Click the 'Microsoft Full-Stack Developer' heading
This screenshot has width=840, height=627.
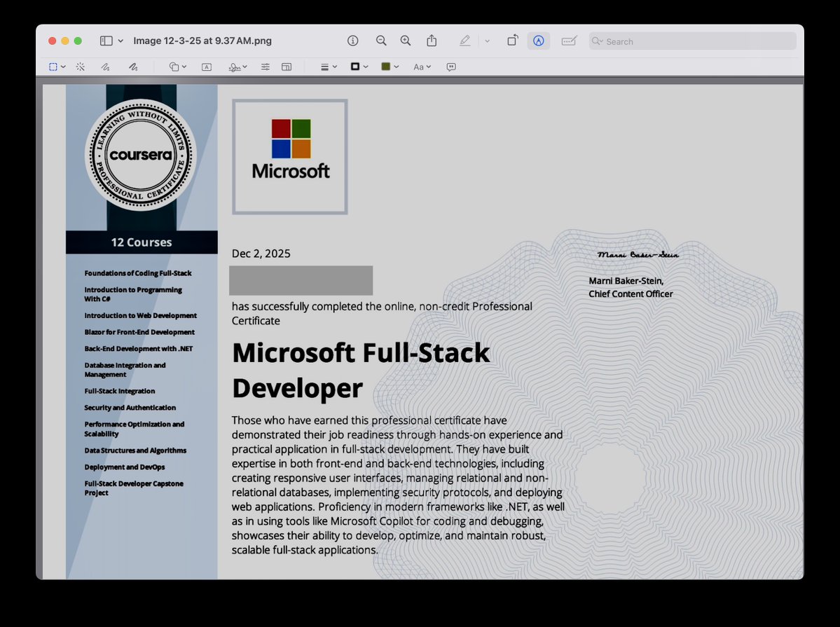coord(361,371)
